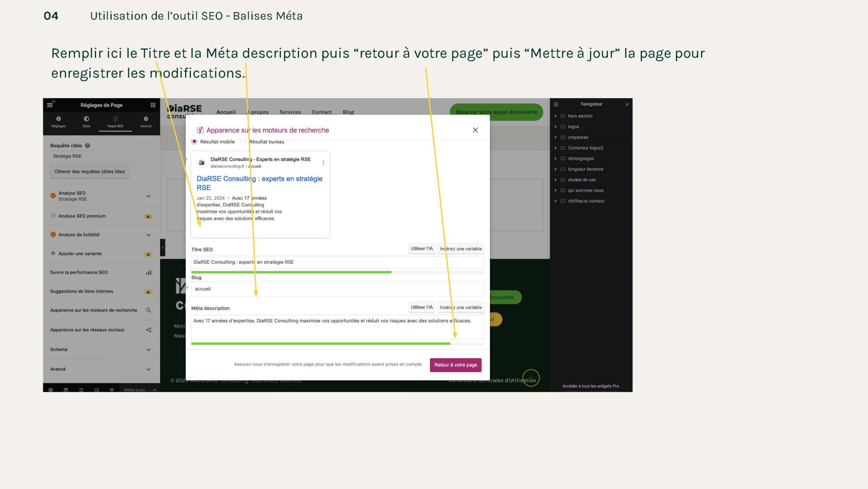Click the DiaRSE consulting logo
Screen dimensions: 868x489
click(185, 111)
